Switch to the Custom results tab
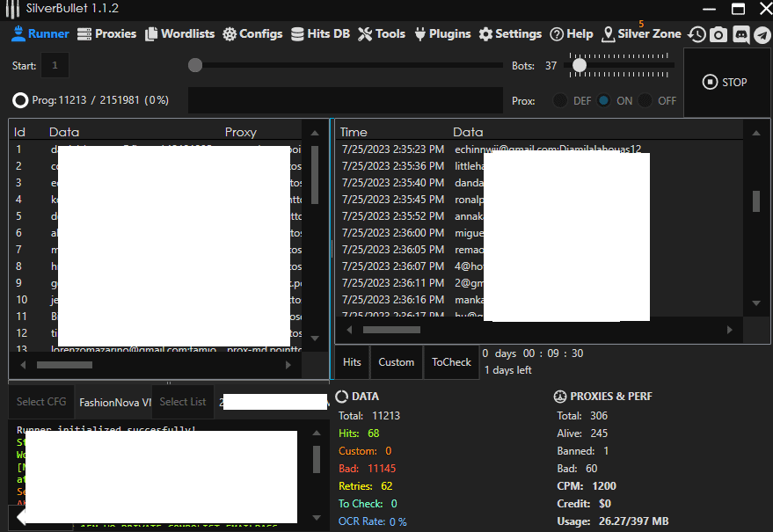Screen dimensions: 773x532 (397, 362)
